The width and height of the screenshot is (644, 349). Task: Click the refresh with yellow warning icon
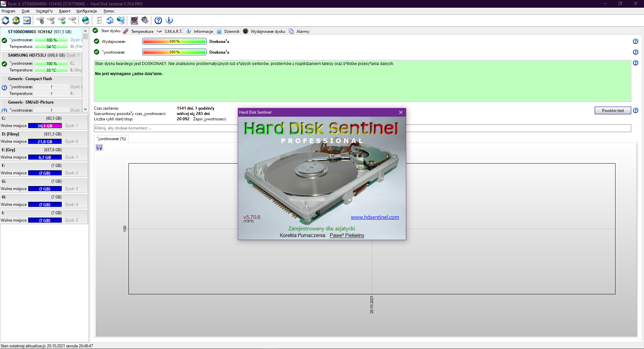pyautogui.click(x=16, y=20)
